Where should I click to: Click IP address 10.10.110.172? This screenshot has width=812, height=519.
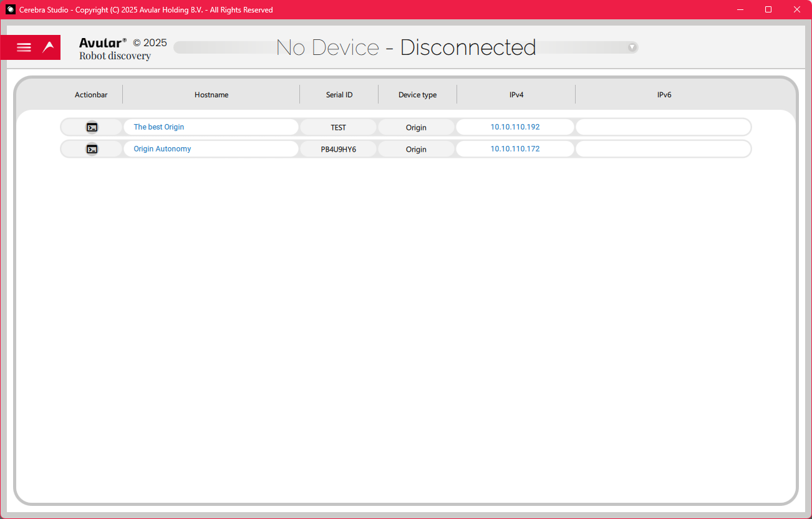[x=515, y=149]
